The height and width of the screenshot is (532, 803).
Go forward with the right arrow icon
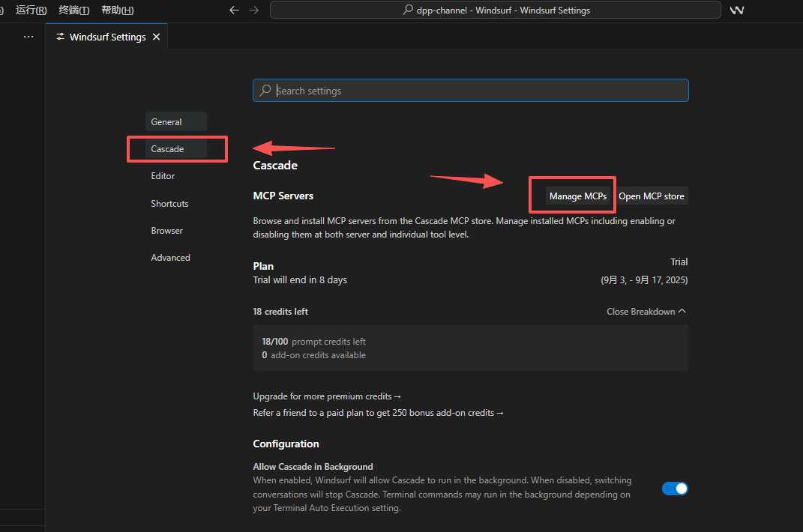(x=253, y=10)
